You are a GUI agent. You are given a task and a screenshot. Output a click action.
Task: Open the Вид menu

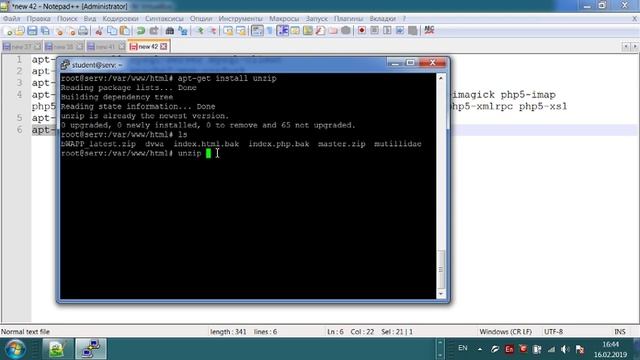90,19
